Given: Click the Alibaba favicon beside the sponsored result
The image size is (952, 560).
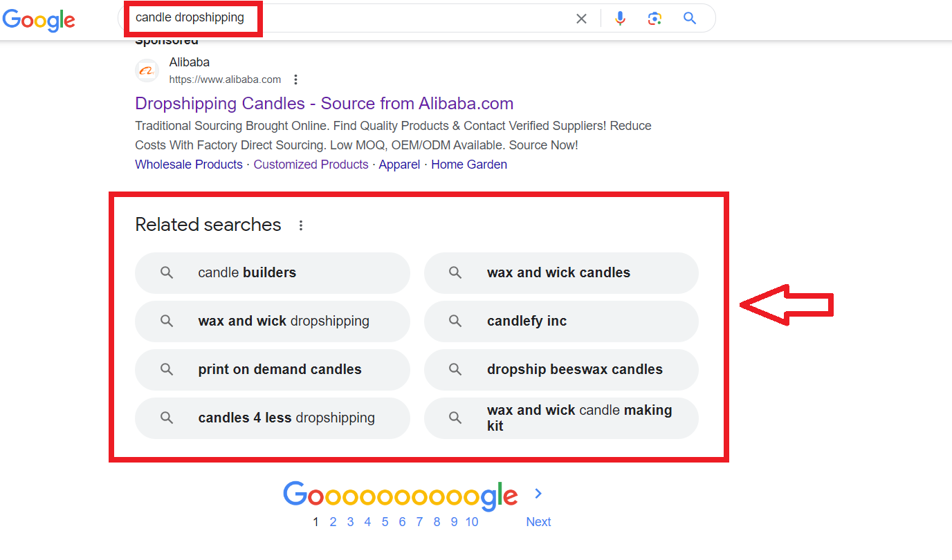Looking at the screenshot, I should (x=147, y=70).
